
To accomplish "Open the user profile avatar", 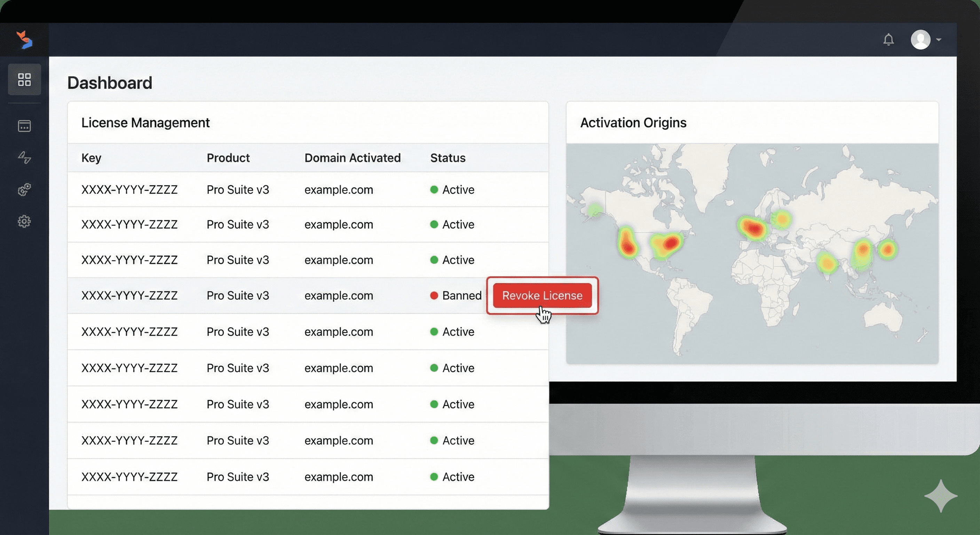I will tap(920, 39).
